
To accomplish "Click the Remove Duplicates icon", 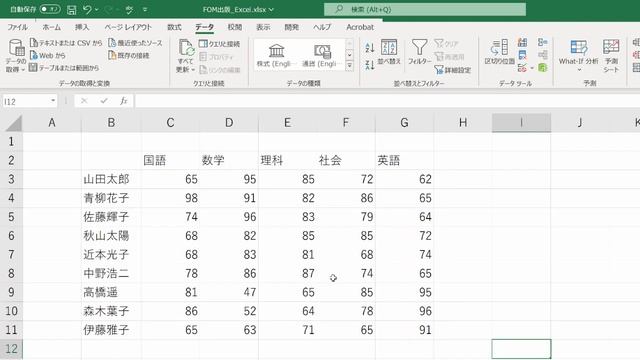I will (x=522, y=55).
